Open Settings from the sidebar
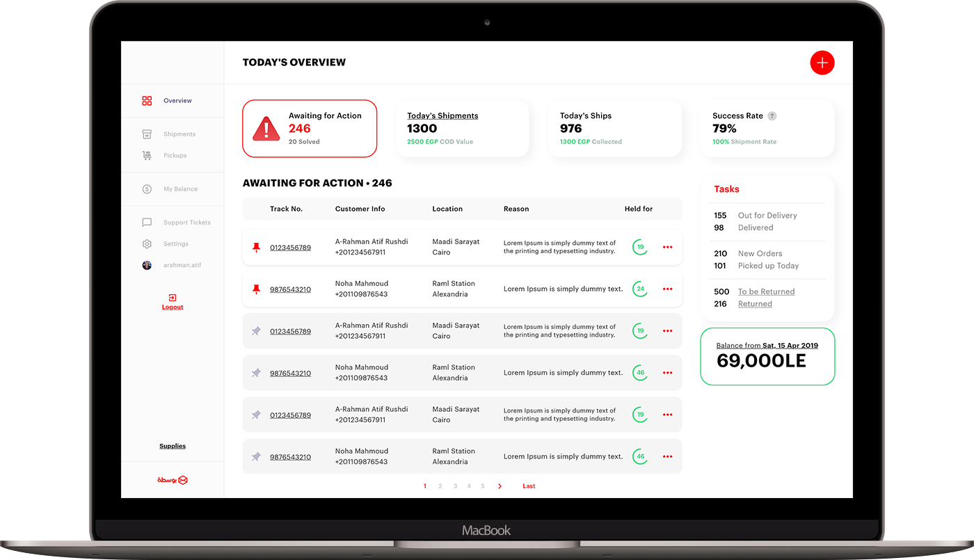The height and width of the screenshot is (560, 974). [x=175, y=243]
